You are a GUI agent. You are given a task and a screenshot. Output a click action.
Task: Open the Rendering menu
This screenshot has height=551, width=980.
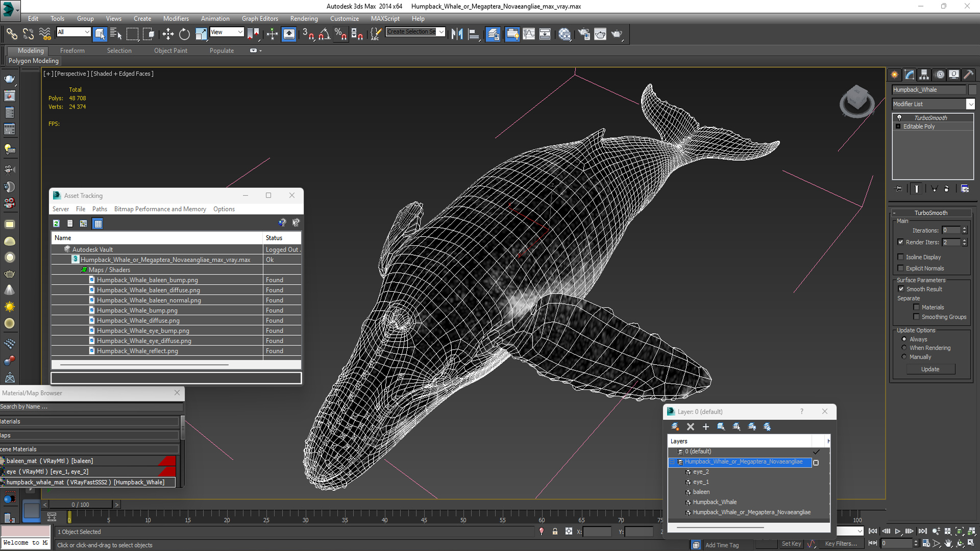(x=304, y=18)
